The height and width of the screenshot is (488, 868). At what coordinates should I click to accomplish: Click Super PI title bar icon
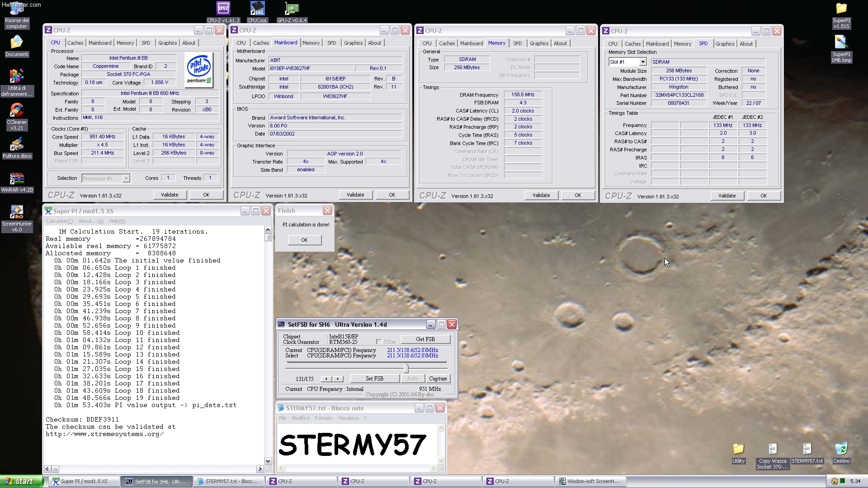(x=48, y=211)
